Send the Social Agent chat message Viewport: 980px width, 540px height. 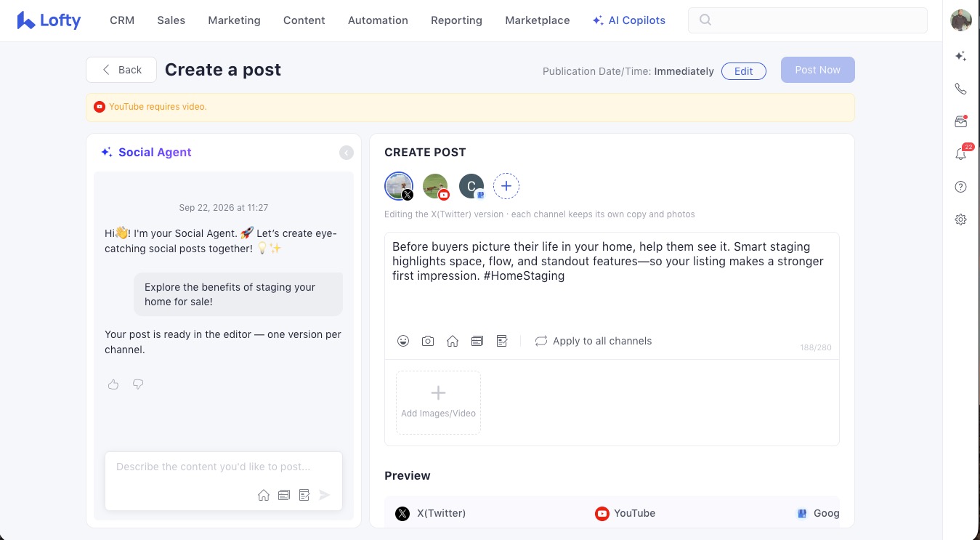pos(325,495)
